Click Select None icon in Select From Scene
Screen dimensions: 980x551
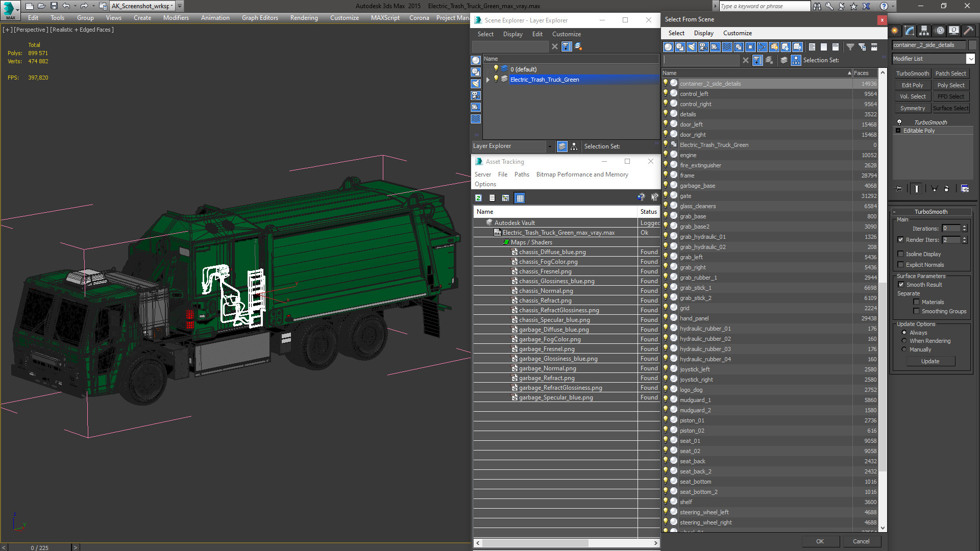click(824, 47)
